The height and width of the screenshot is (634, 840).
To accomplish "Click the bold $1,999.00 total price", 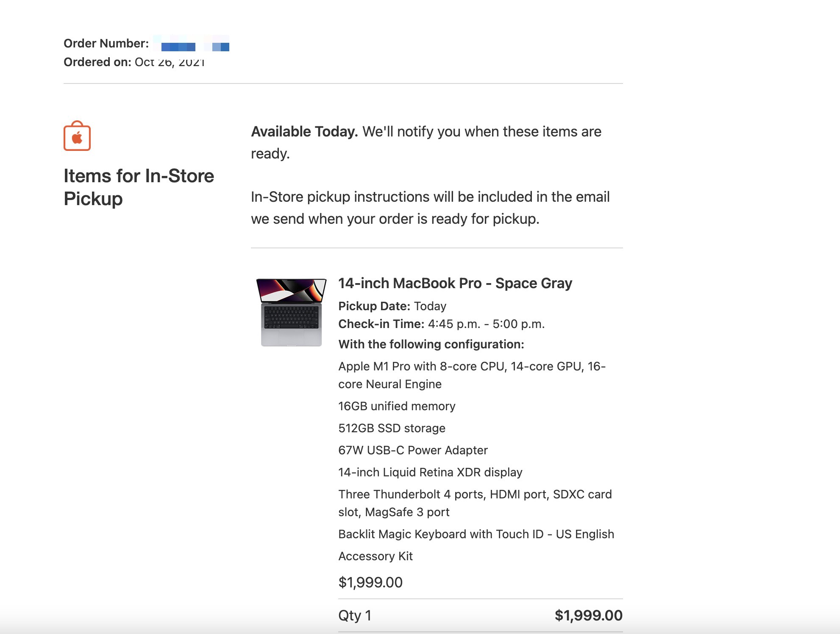I will click(588, 615).
